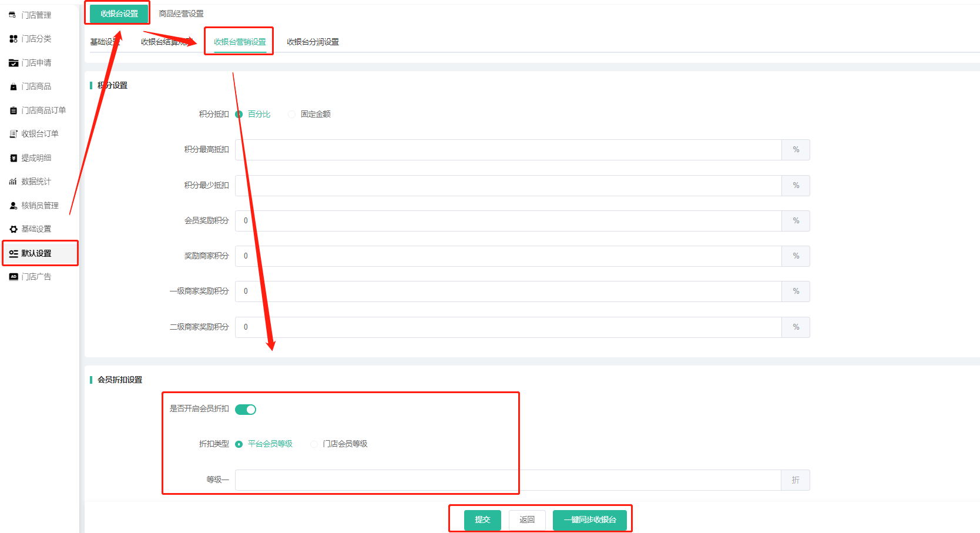This screenshot has width=980, height=533.
Task: Open the 基础设置 sub-tab
Action: click(105, 42)
